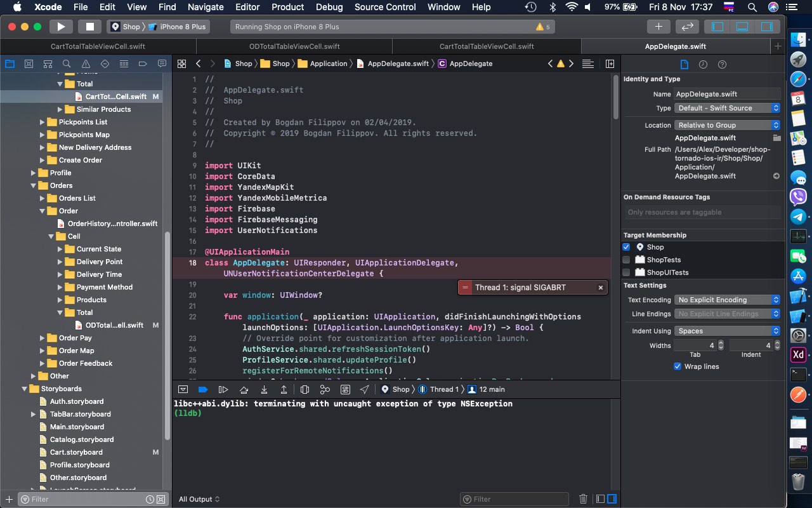The height and width of the screenshot is (508, 812).
Task: Step out in debugger
Action: click(x=284, y=389)
